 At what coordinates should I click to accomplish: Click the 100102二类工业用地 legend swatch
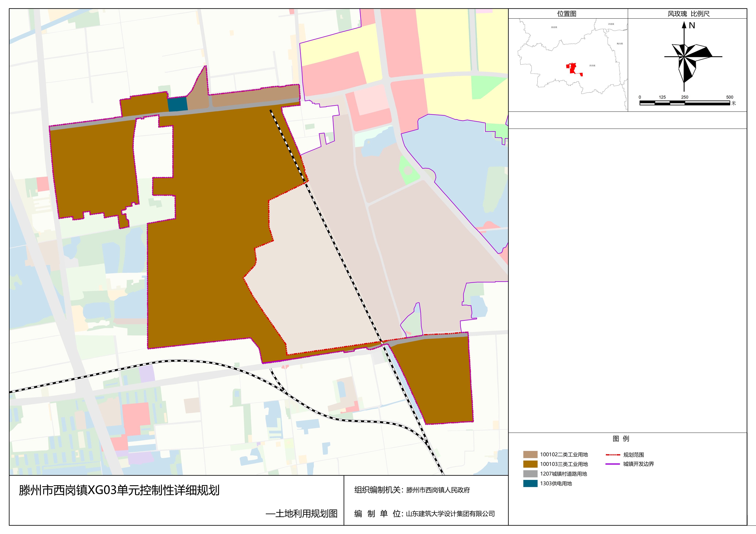pos(530,455)
